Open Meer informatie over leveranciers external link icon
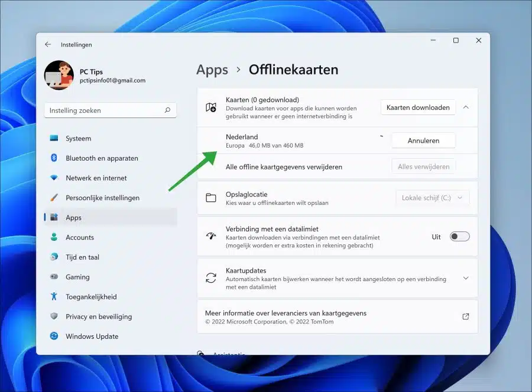532x392 pixels. point(466,316)
